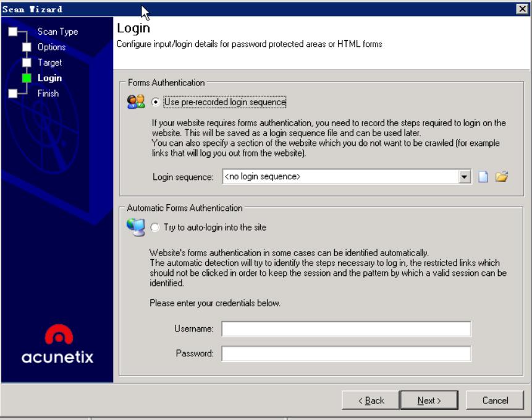Image resolution: width=532 pixels, height=420 pixels.
Task: Open the no login sequence combo box
Action: 347,176
